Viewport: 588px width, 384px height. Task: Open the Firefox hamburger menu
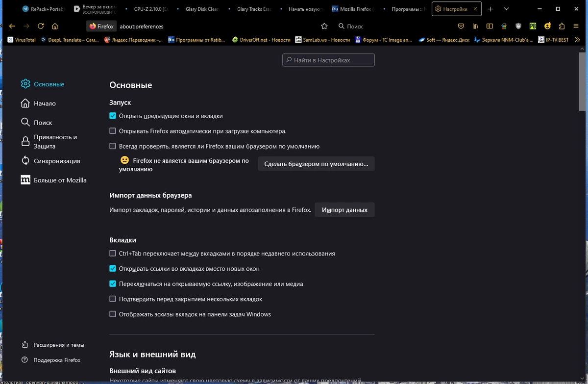576,26
